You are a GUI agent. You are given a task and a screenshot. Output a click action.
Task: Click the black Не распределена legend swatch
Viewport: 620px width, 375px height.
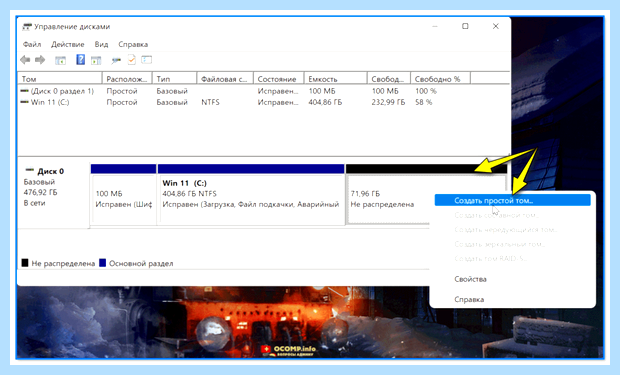pyautogui.click(x=25, y=263)
